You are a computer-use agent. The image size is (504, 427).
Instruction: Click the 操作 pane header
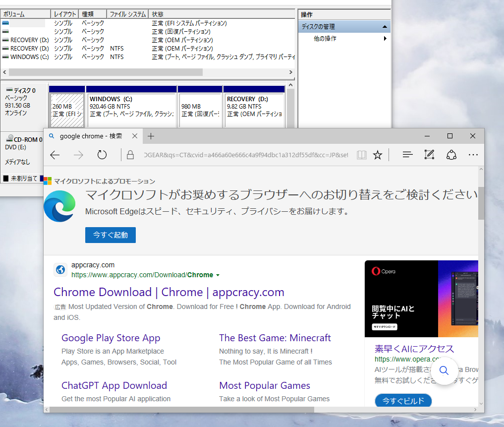click(x=344, y=14)
